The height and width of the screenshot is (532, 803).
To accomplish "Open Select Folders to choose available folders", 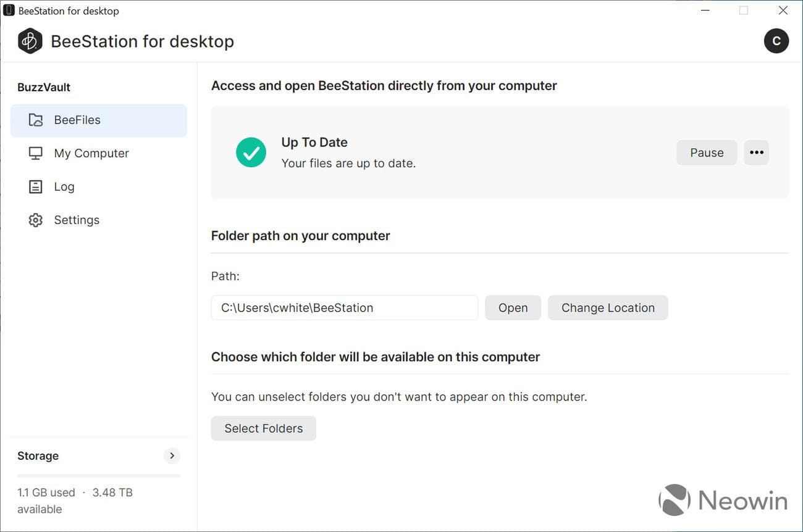I will click(x=263, y=428).
